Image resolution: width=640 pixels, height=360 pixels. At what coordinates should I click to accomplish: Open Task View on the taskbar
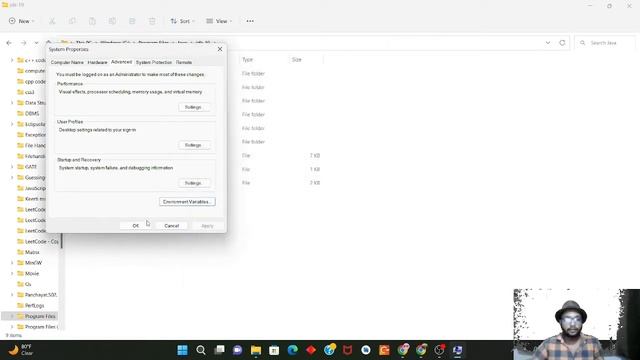coord(219,350)
